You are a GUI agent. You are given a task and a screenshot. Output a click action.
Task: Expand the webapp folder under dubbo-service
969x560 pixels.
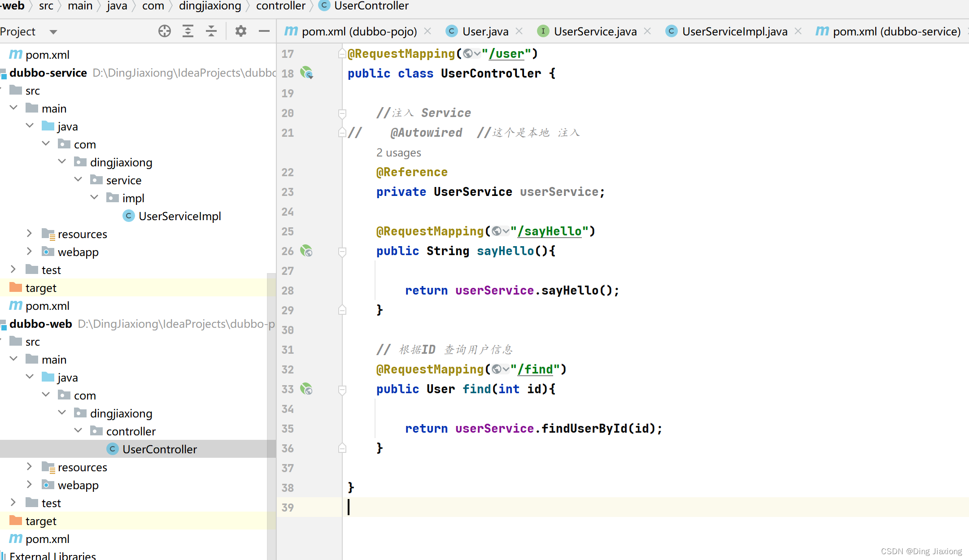coord(30,252)
